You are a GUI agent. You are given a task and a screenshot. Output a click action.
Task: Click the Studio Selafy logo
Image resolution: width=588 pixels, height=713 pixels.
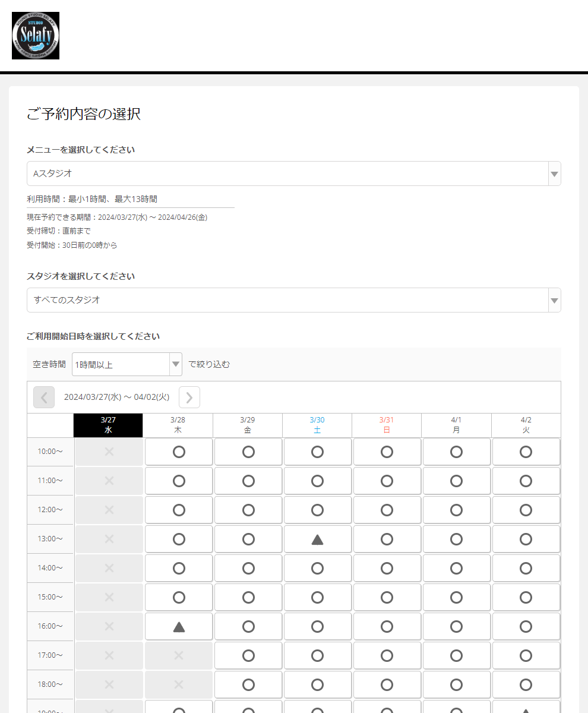(36, 36)
